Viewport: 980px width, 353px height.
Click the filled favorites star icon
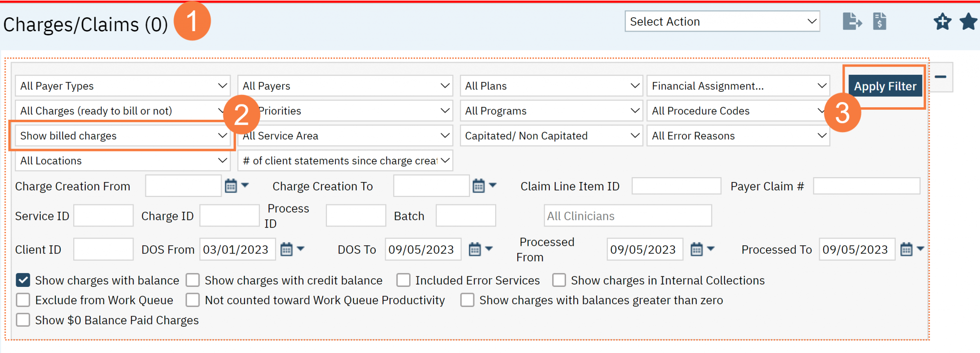pyautogui.click(x=968, y=22)
